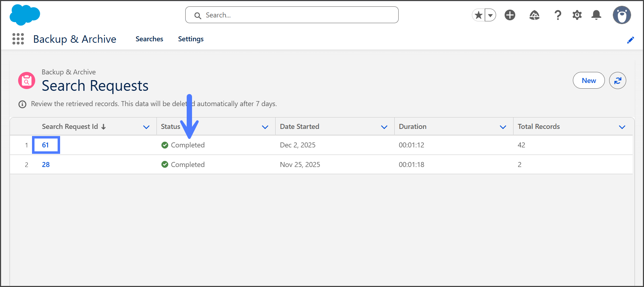This screenshot has height=287, width=644.
Task: Refresh the search requests list
Action: pyautogui.click(x=617, y=80)
